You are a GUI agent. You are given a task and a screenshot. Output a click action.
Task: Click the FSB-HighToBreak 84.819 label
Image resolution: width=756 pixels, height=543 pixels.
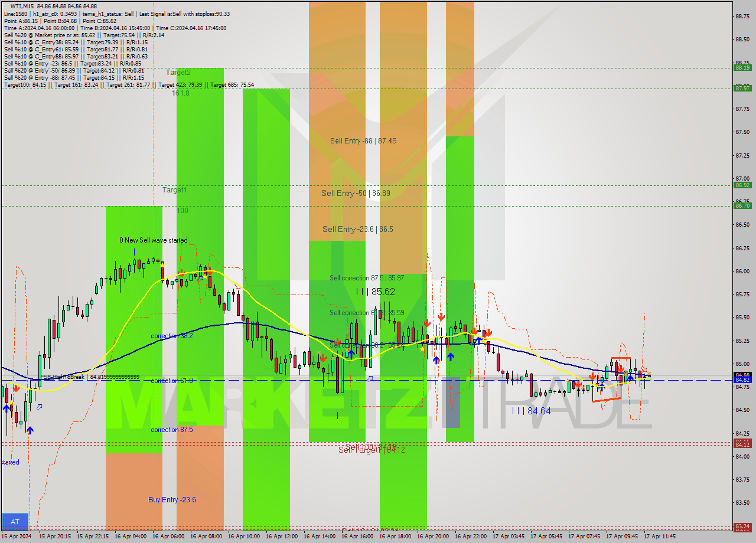tap(90, 377)
